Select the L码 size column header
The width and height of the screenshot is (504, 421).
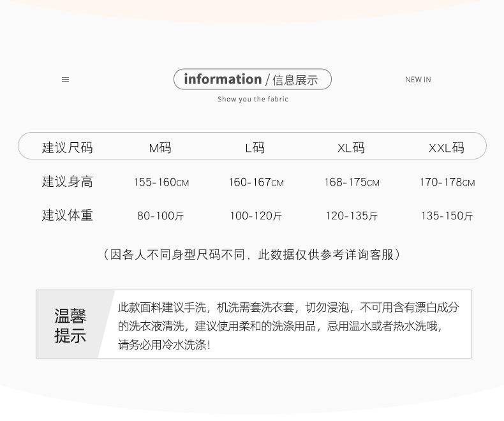[255, 148]
